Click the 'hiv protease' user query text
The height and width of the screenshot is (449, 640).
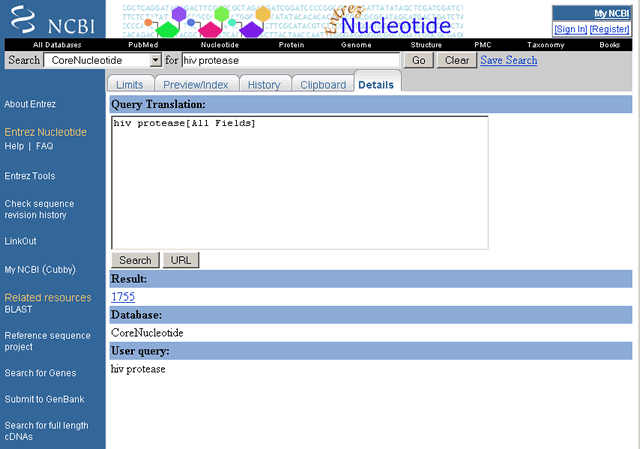pos(138,369)
